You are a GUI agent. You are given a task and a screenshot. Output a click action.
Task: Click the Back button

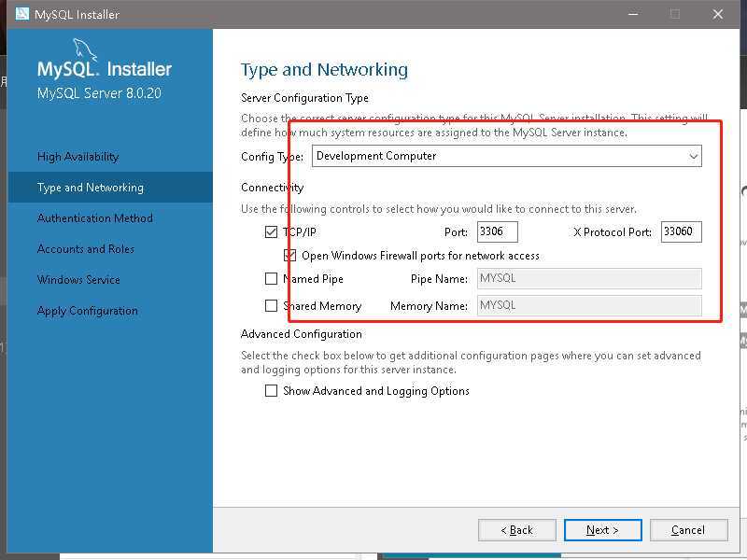pos(517,530)
